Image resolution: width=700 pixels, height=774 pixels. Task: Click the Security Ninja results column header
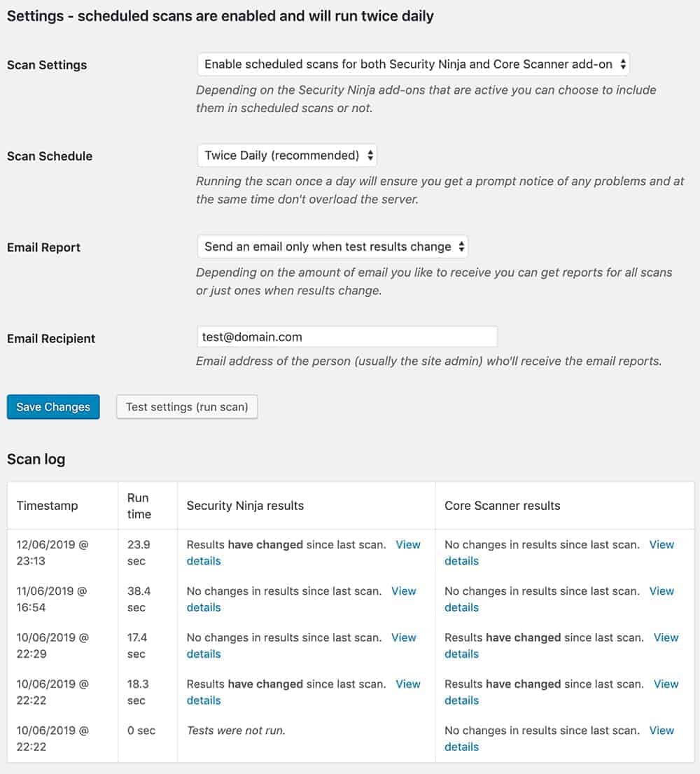245,506
